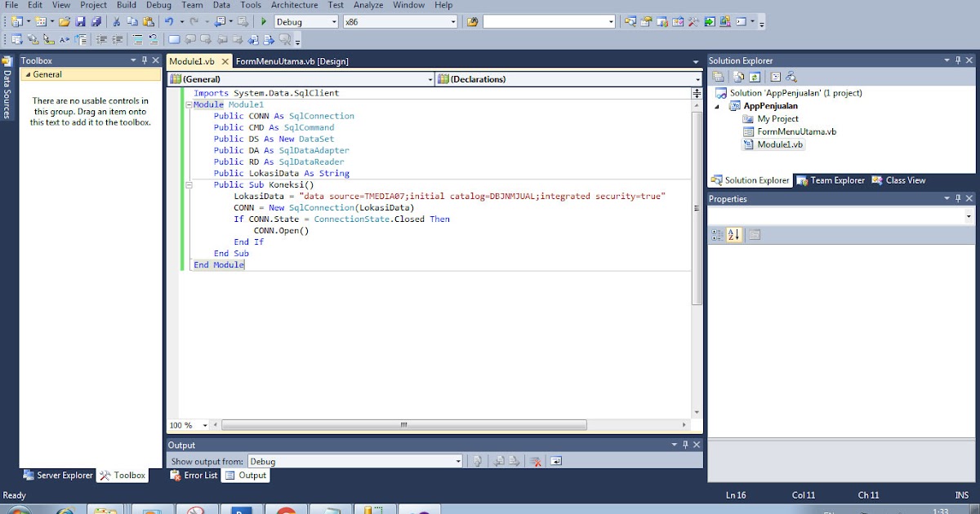Open the (Declarations) method name dropdown
The height and width of the screenshot is (514, 980).
click(697, 79)
